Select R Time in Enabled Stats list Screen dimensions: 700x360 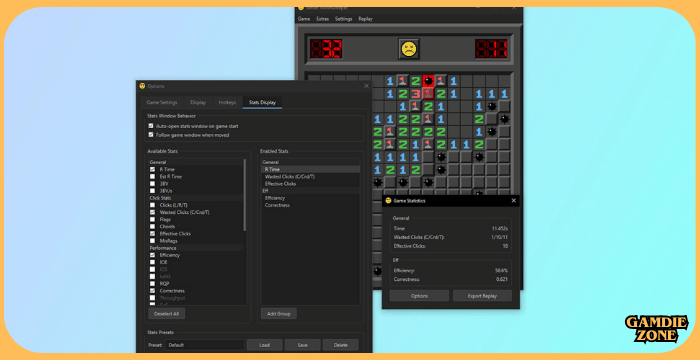[310, 169]
